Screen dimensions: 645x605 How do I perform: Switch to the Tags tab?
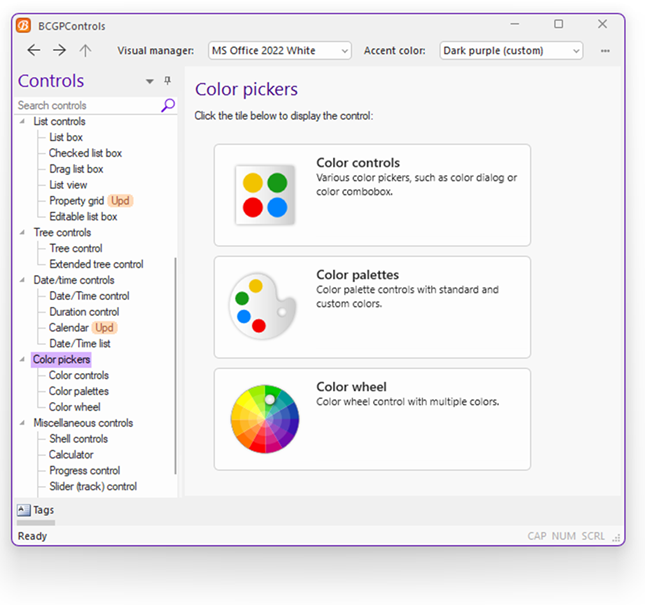pyautogui.click(x=36, y=510)
